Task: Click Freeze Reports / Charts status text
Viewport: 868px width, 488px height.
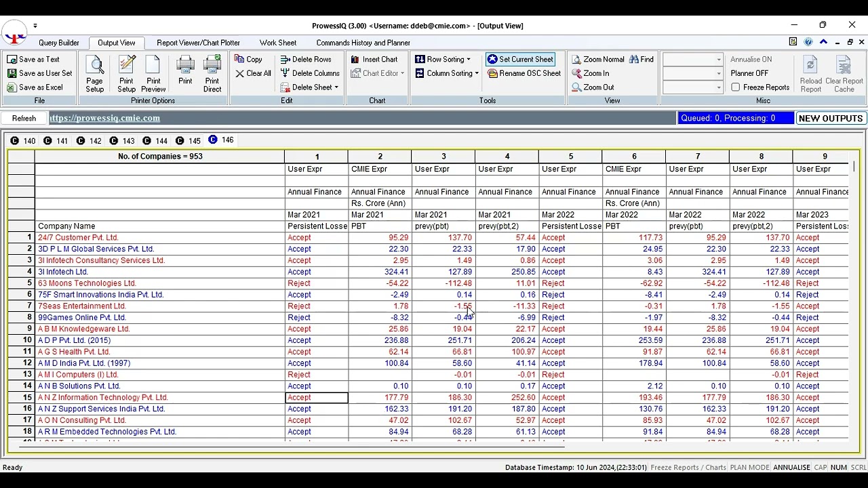Action: pyautogui.click(x=688, y=468)
